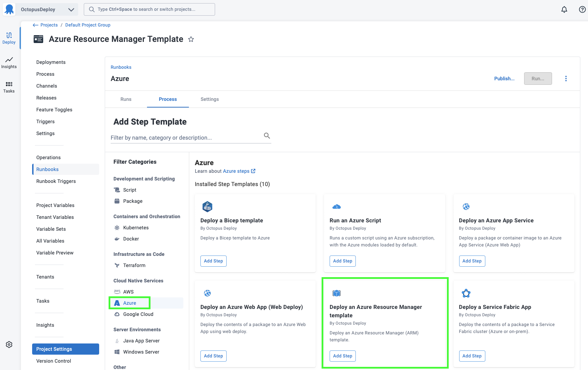This screenshot has width=588, height=370.
Task: Click the help question mark icon
Action: [582, 9]
